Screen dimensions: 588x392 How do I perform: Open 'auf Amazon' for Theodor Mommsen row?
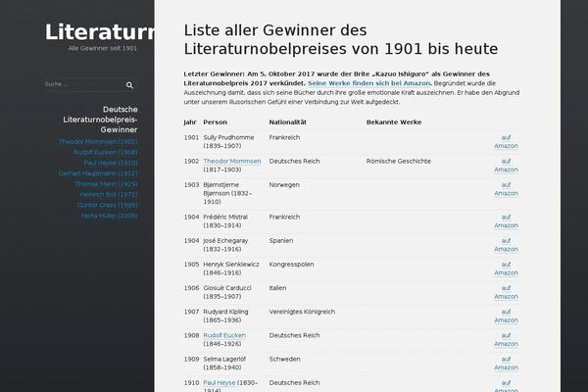[x=506, y=166]
